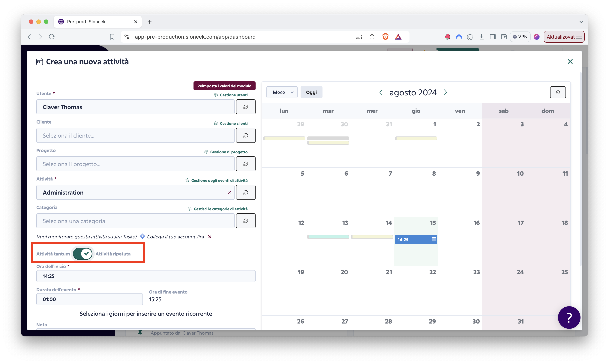This screenshot has height=364, width=609.
Task: Refresh the Categoria category list
Action: [246, 221]
